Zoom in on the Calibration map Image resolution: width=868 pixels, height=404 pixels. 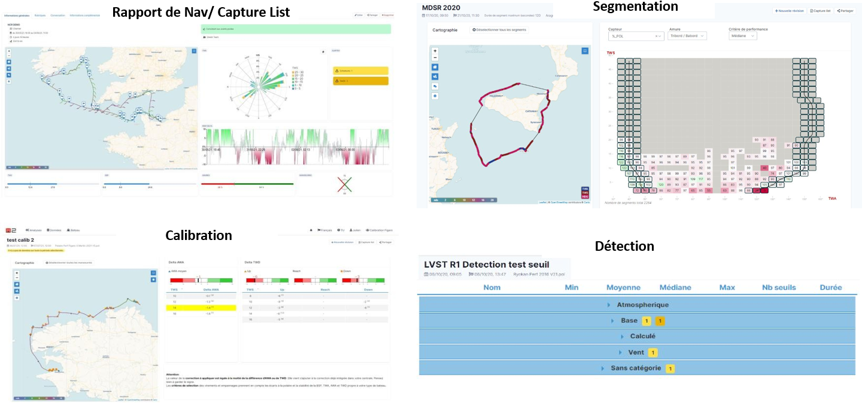[x=17, y=273]
